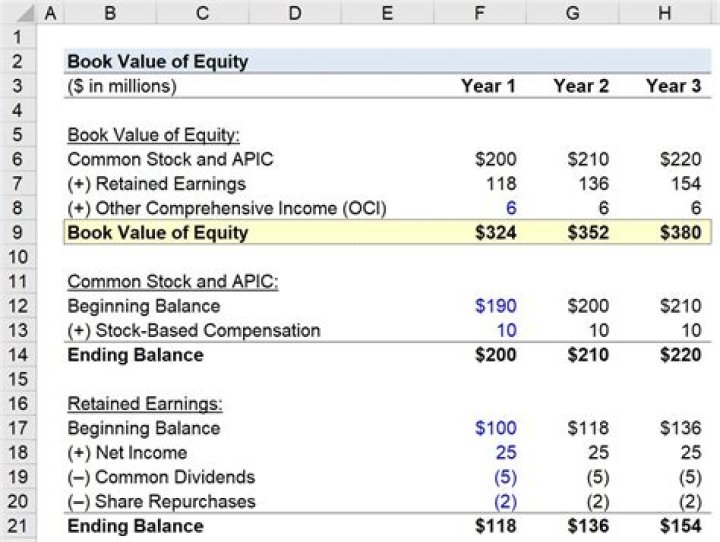Select column F header
Image resolution: width=720 pixels, height=542 pixels.
pos(488,13)
